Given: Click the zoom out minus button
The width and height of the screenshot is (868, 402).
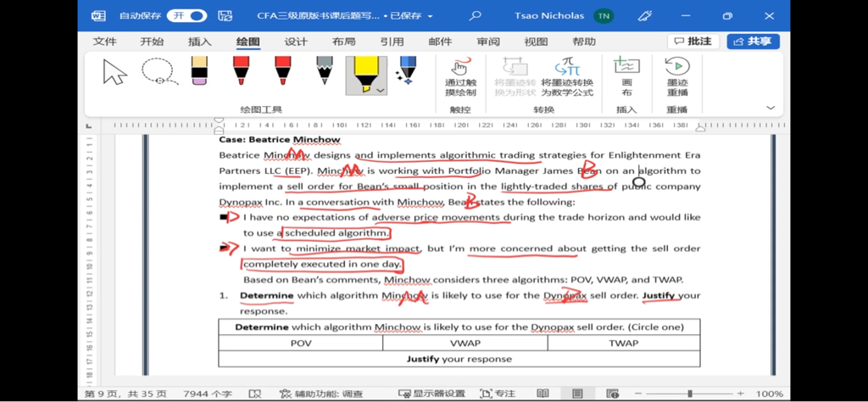Looking at the screenshot, I should pyautogui.click(x=640, y=394).
